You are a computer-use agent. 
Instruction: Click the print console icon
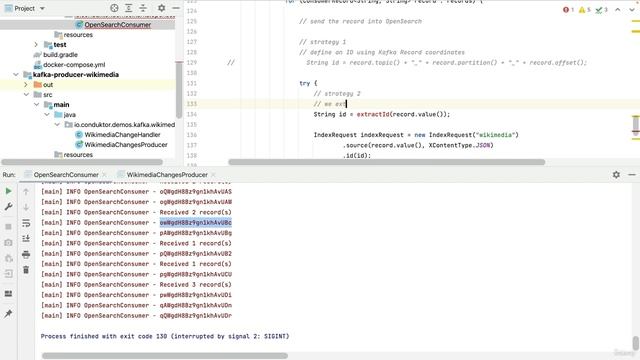pyautogui.click(x=26, y=254)
